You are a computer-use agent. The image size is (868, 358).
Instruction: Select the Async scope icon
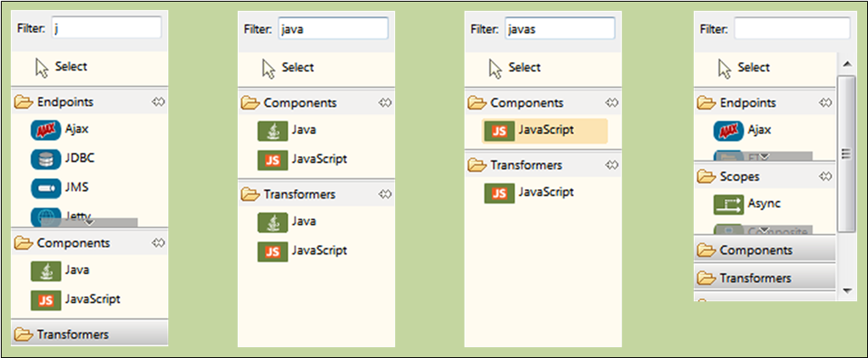(x=727, y=204)
